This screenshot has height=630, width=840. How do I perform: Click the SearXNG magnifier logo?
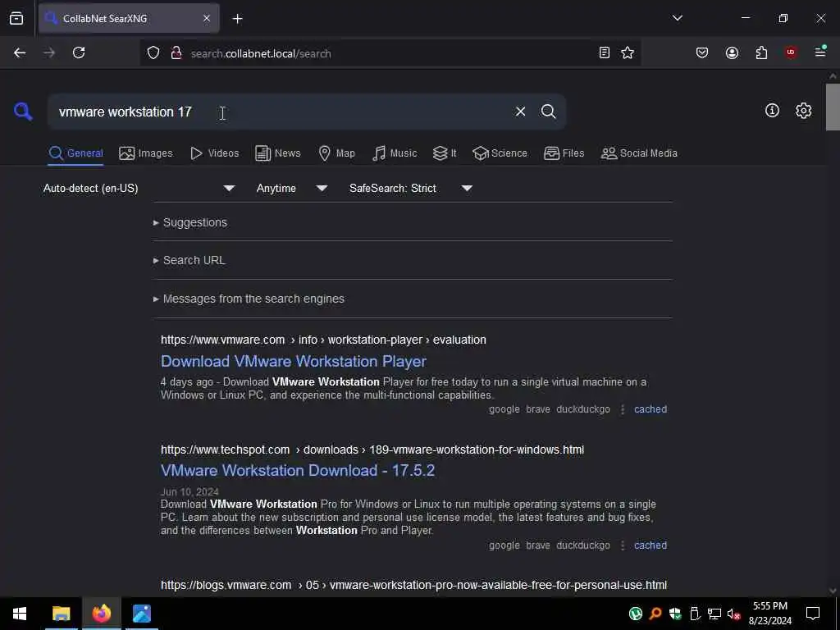coord(23,112)
